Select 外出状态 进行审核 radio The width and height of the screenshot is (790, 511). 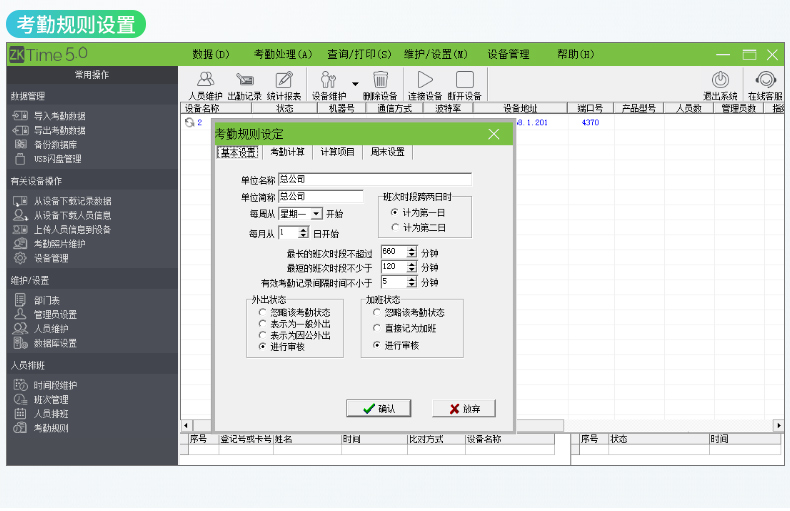(262, 347)
